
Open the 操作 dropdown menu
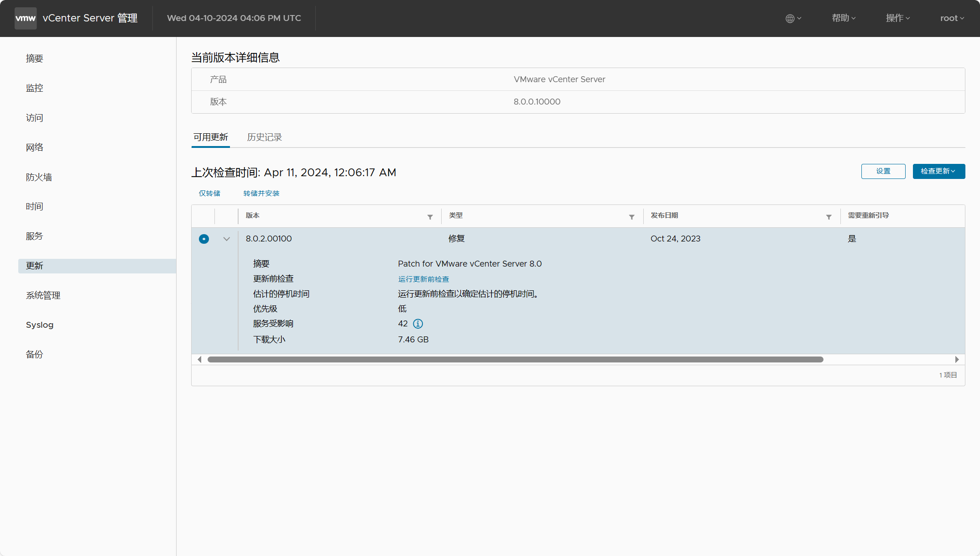tap(898, 18)
